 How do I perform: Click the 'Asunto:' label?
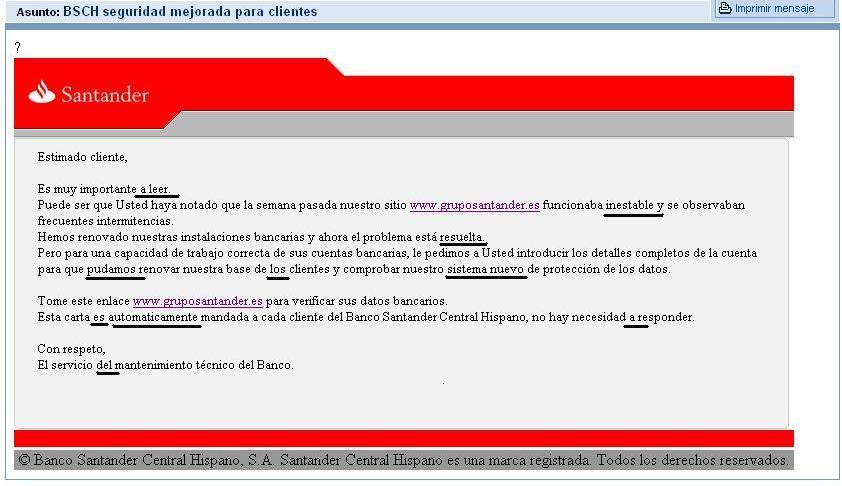point(38,12)
